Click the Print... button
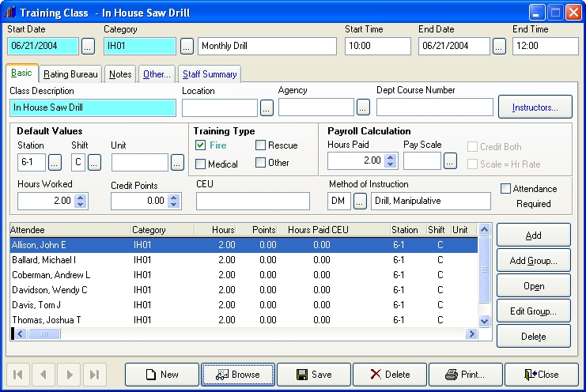 tap(466, 375)
